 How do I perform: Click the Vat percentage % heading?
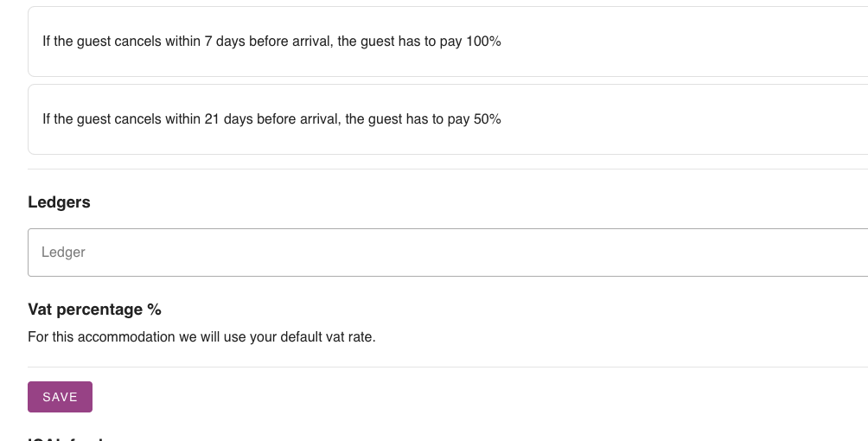pos(94,310)
